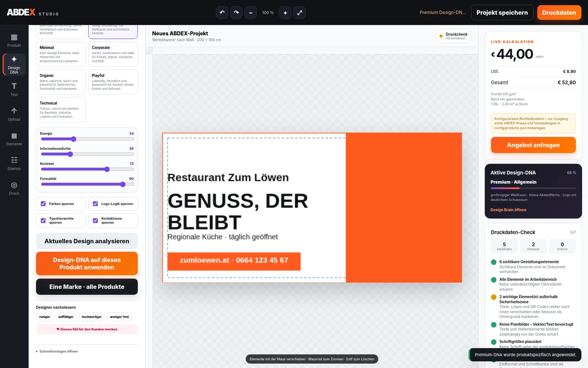Click Diesen Stil für den Kunden merken
Screen dimensions: 588x368
[87, 329]
